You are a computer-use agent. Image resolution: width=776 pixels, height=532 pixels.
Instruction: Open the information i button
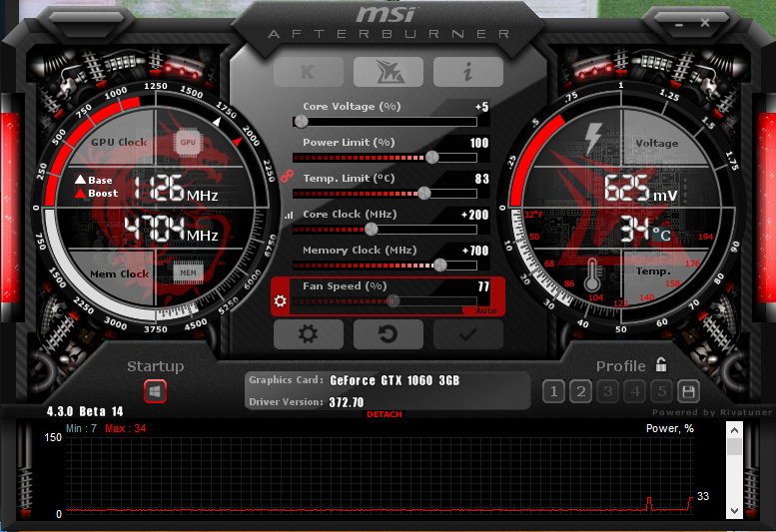[468, 72]
